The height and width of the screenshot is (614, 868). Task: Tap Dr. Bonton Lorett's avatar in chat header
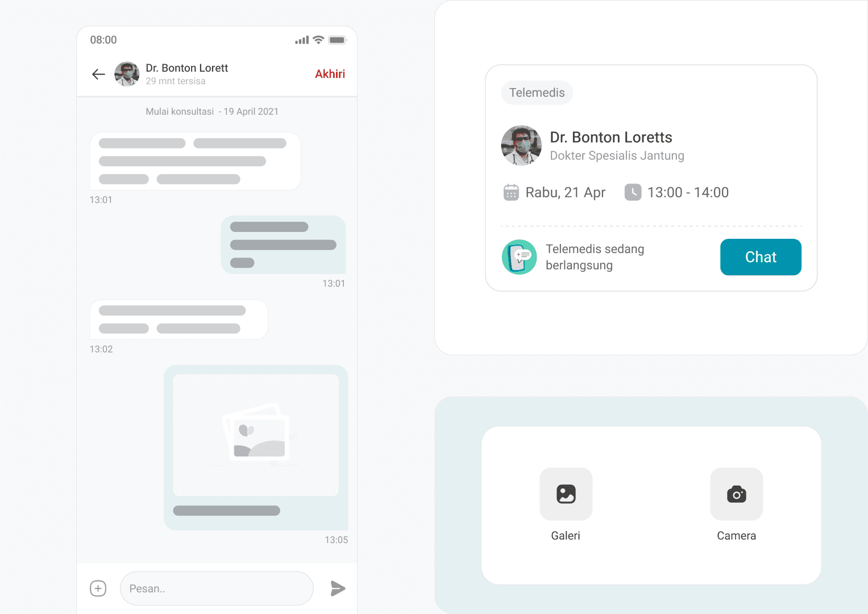point(127,74)
